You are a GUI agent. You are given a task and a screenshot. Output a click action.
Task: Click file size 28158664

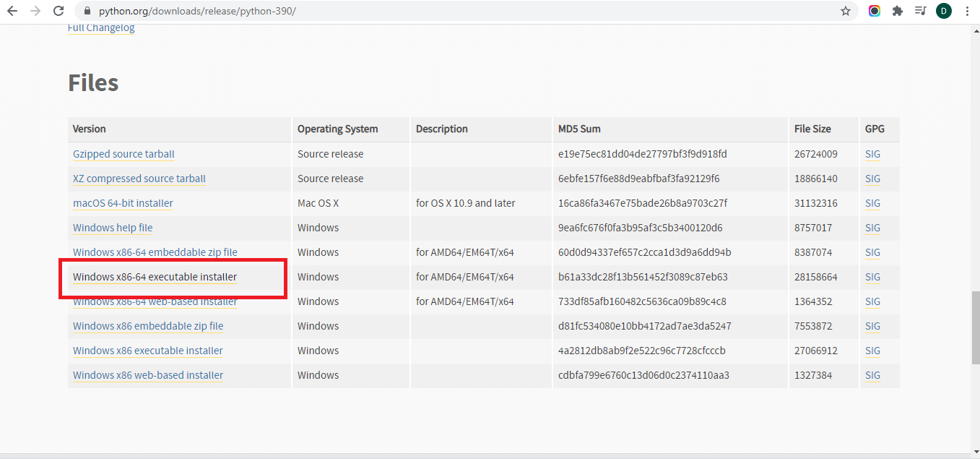(816, 277)
